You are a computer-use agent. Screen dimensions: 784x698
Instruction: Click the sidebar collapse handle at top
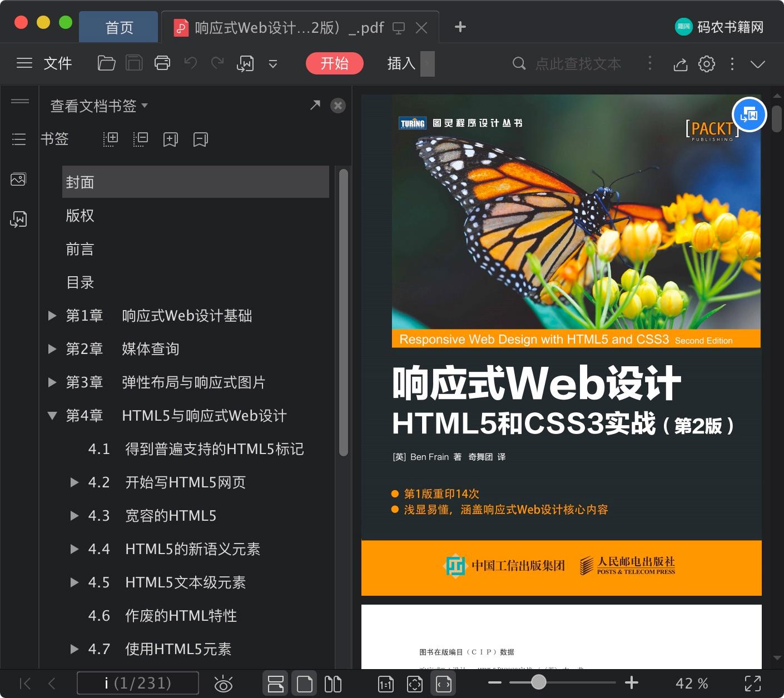pyautogui.click(x=20, y=101)
